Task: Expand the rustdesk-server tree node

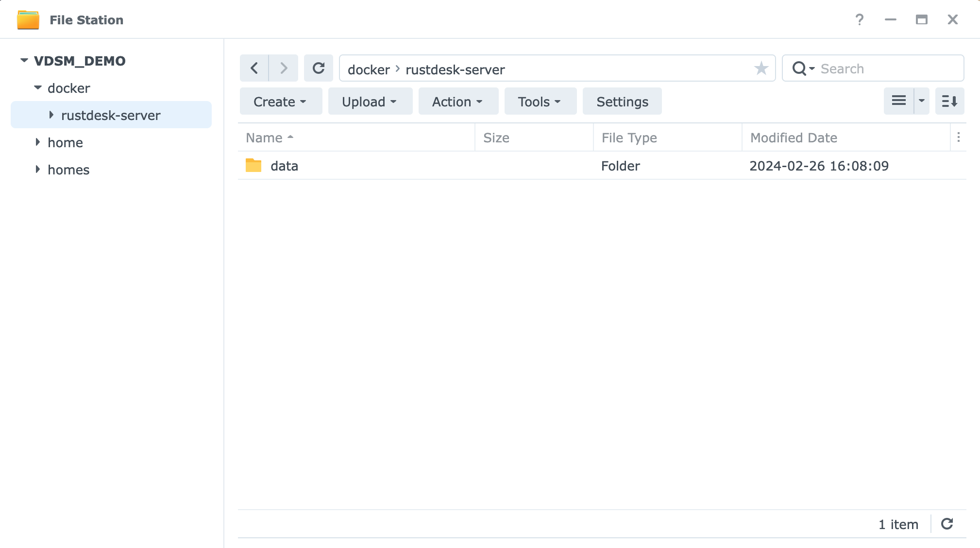Action: [51, 114]
